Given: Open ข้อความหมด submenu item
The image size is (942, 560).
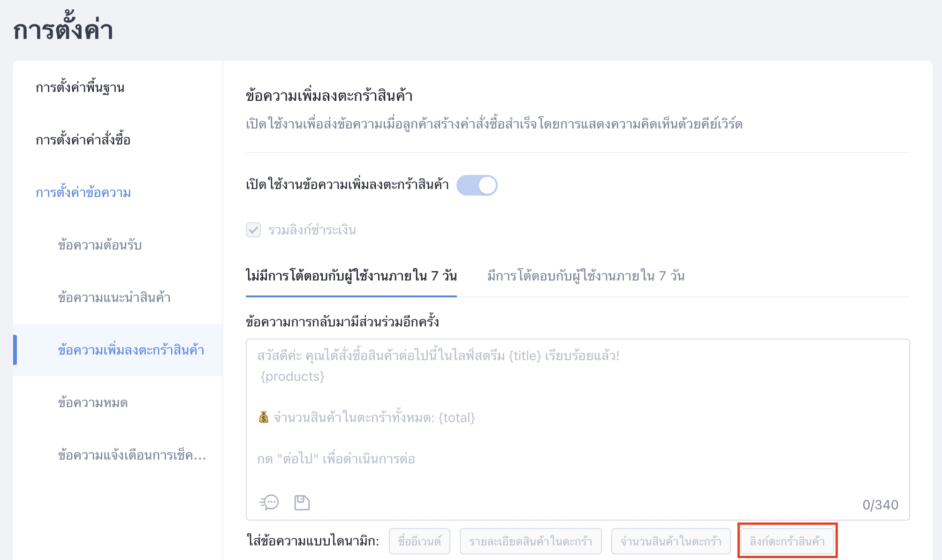Looking at the screenshot, I should [93, 403].
